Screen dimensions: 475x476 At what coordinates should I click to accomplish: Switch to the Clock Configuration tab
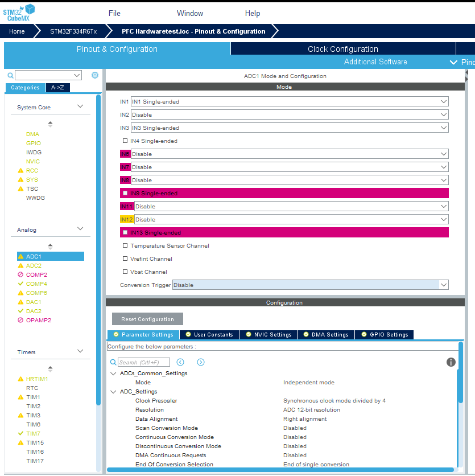tap(342, 49)
